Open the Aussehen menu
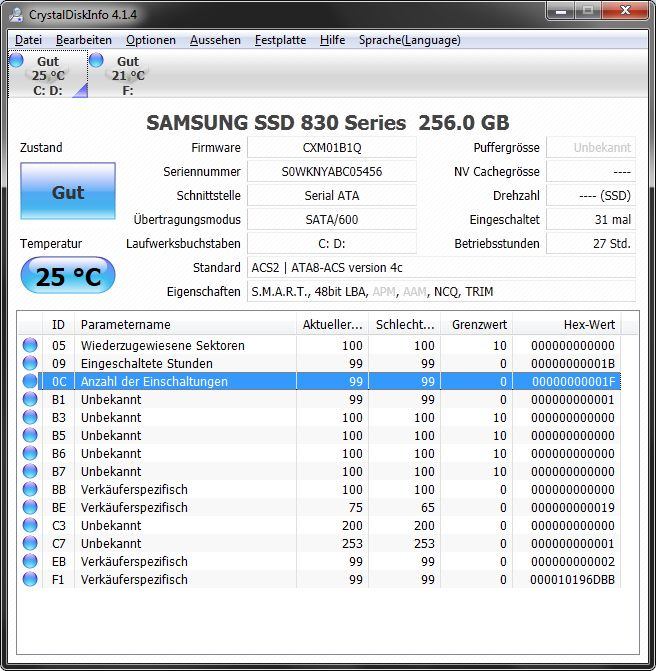The image size is (656, 671). [215, 40]
